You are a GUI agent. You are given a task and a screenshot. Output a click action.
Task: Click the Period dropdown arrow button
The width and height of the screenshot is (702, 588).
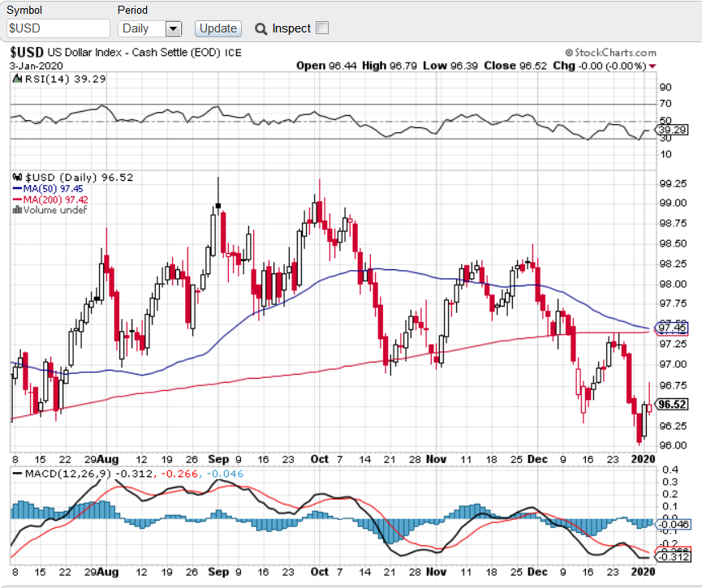pos(173,28)
